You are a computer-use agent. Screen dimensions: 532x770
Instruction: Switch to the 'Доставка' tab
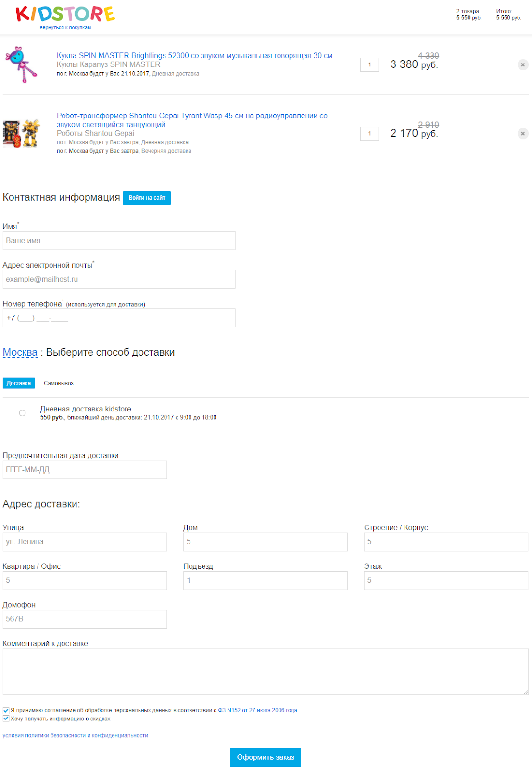coord(19,383)
